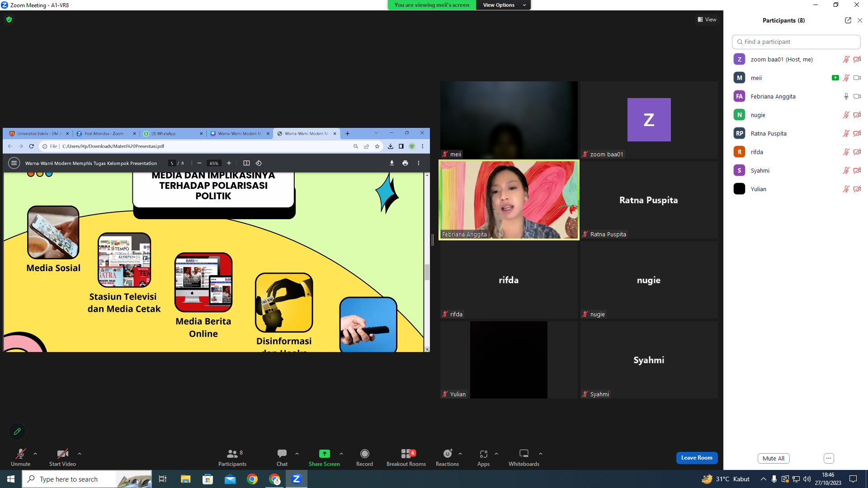The image size is (868, 488).
Task: Open Zoom Apps
Action: [483, 457]
